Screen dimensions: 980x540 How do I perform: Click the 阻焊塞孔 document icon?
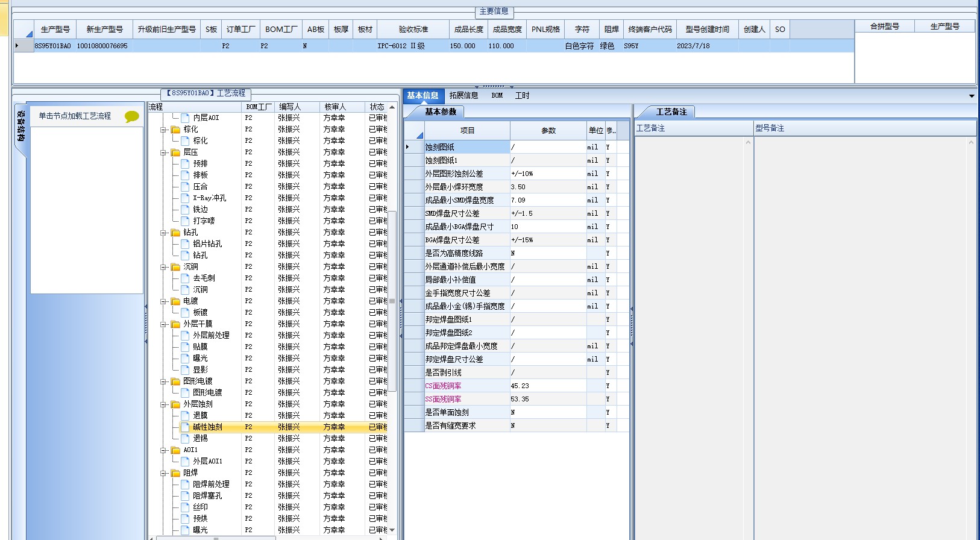coord(186,495)
